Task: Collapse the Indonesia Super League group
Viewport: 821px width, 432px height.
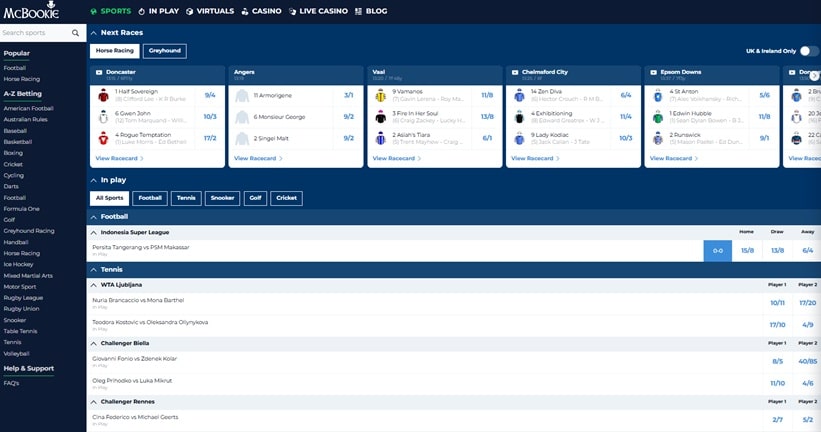Action: click(x=93, y=232)
